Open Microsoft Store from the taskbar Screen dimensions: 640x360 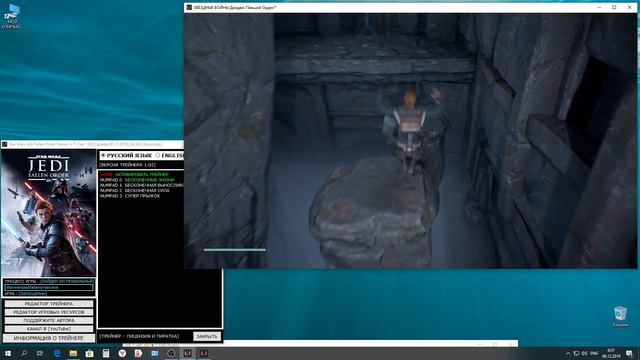pos(89,353)
